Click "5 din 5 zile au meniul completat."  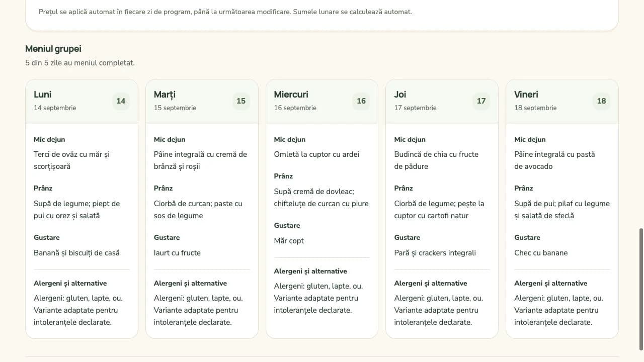coord(80,63)
